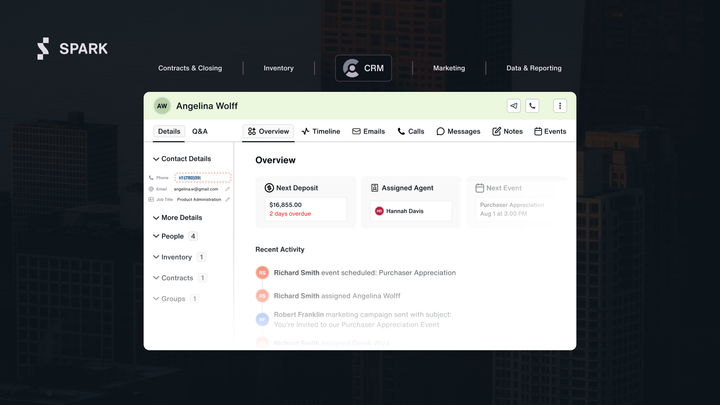Image resolution: width=720 pixels, height=405 pixels.
Task: Click Richard Smith's avatar on event scheduled row
Action: 262,273
